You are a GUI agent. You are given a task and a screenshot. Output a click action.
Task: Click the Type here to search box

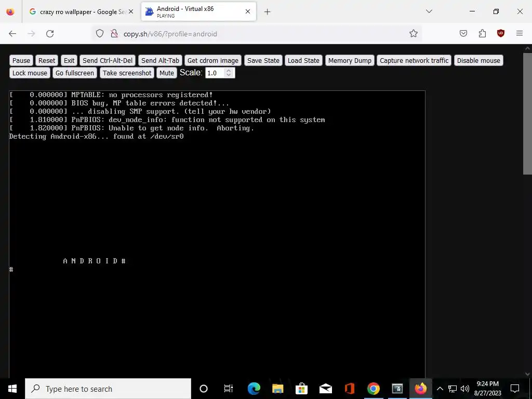click(108, 389)
